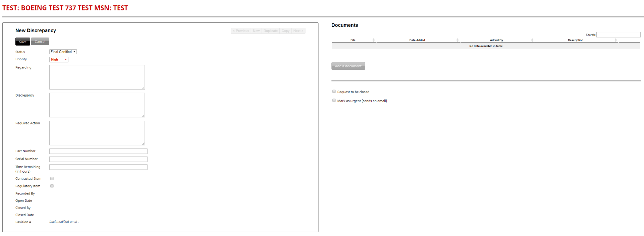Click the Required Action field resize grip
The image size is (644, 236).
coord(143,143)
